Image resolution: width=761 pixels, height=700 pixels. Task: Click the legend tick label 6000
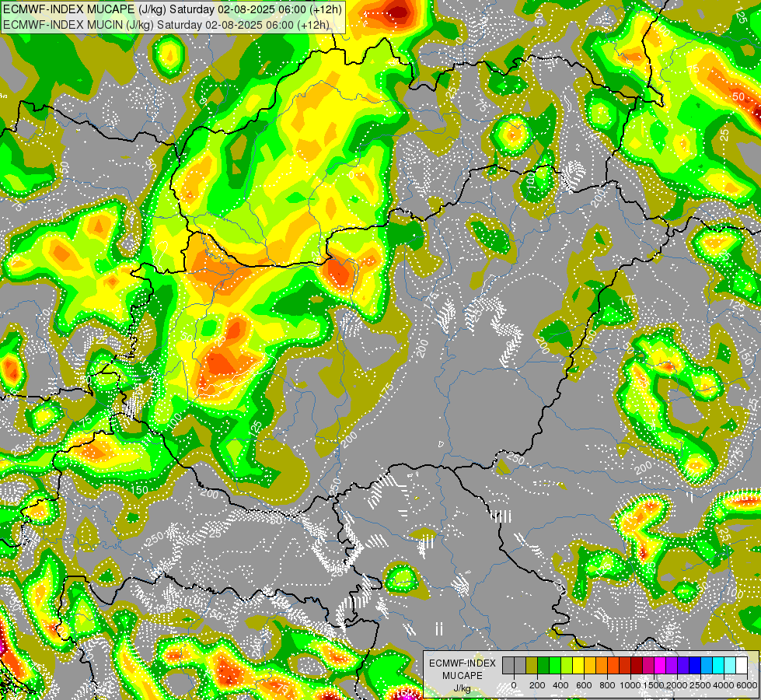coord(747,685)
